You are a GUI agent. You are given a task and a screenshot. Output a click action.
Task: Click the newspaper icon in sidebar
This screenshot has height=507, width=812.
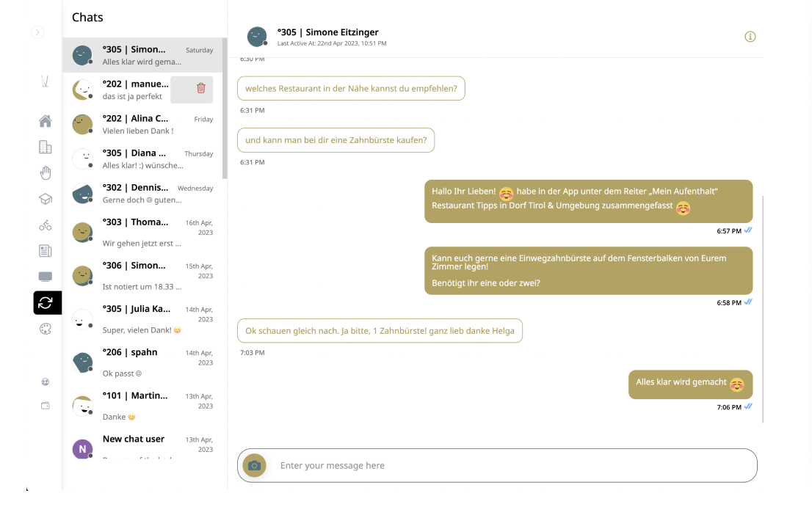(x=46, y=251)
